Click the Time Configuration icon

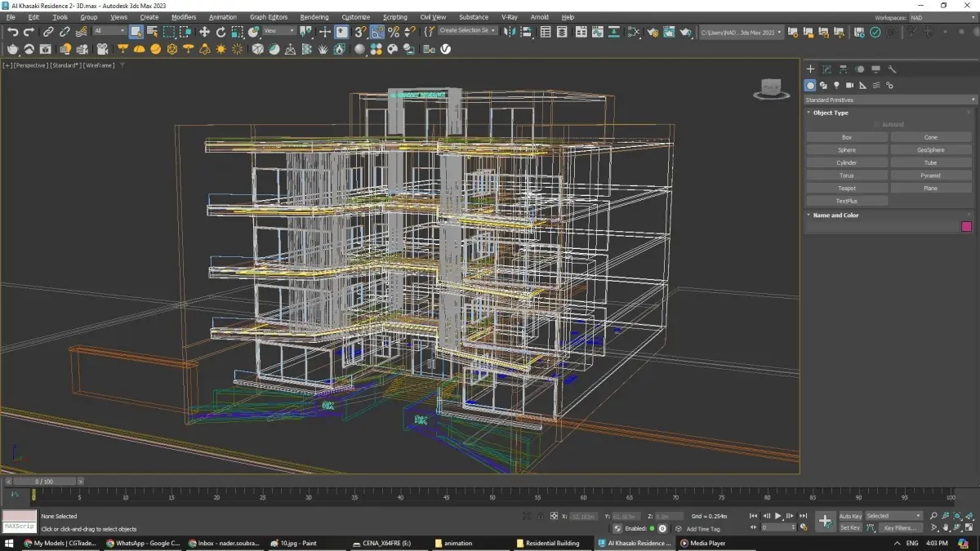804,527
